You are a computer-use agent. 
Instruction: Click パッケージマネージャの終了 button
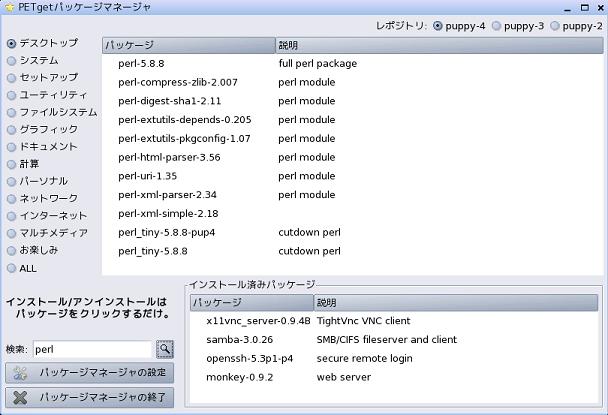[90, 397]
